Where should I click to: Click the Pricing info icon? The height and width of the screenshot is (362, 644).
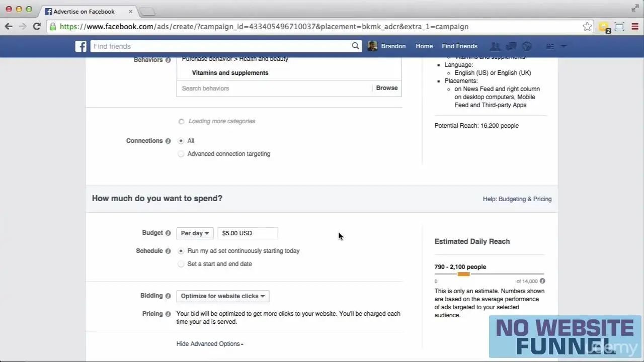pyautogui.click(x=168, y=314)
